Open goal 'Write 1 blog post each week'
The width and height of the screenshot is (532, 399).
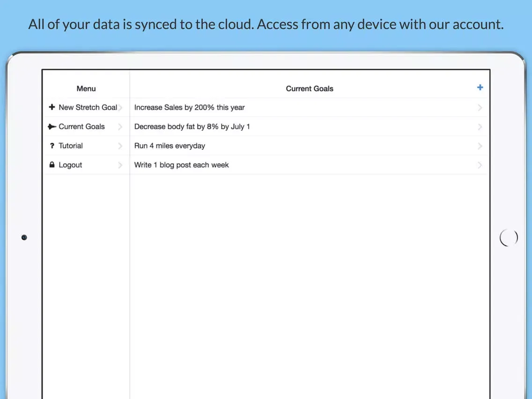(x=309, y=165)
